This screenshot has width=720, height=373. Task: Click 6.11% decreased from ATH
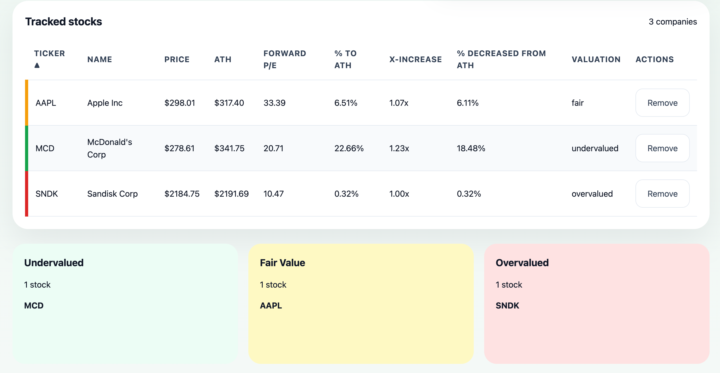coord(467,103)
